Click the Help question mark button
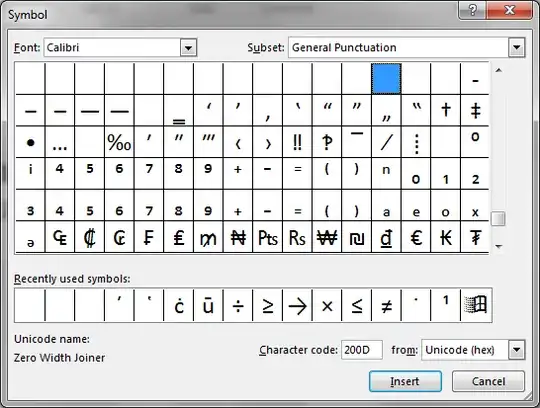 click(473, 10)
